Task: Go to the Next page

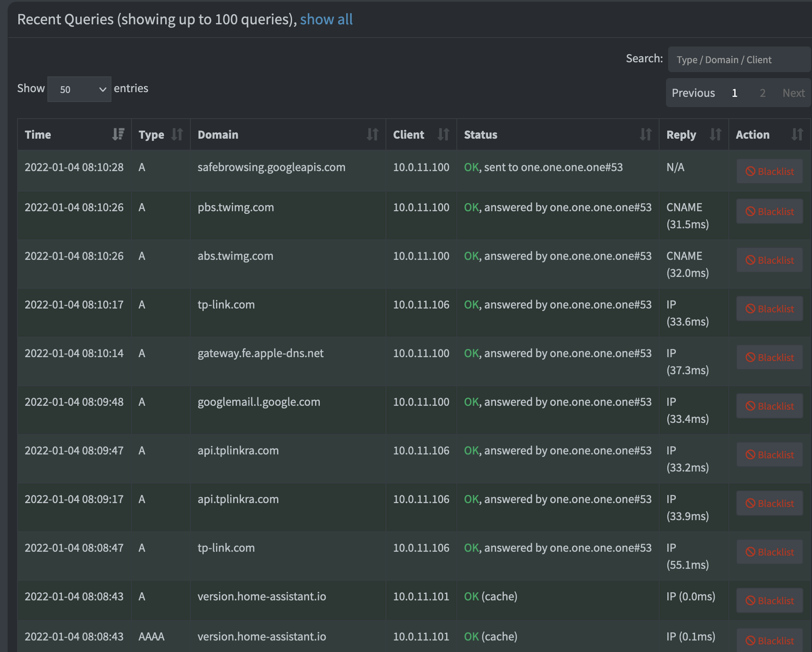Action: click(794, 93)
